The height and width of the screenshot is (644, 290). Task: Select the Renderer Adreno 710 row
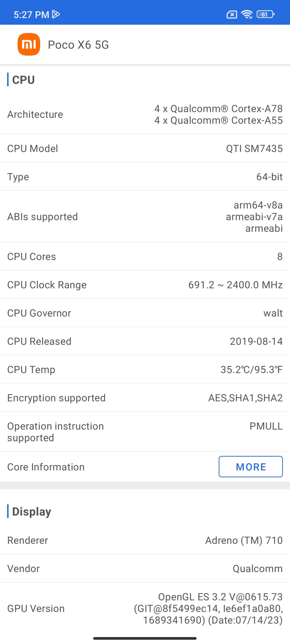145,540
